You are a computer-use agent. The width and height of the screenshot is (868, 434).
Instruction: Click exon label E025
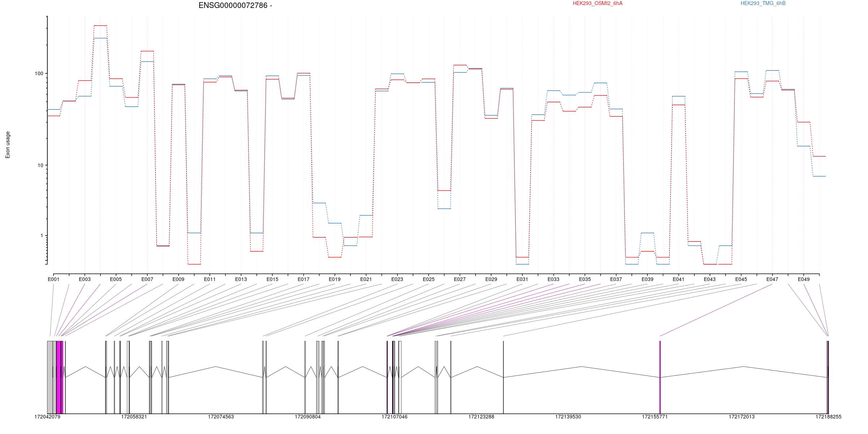429,279
